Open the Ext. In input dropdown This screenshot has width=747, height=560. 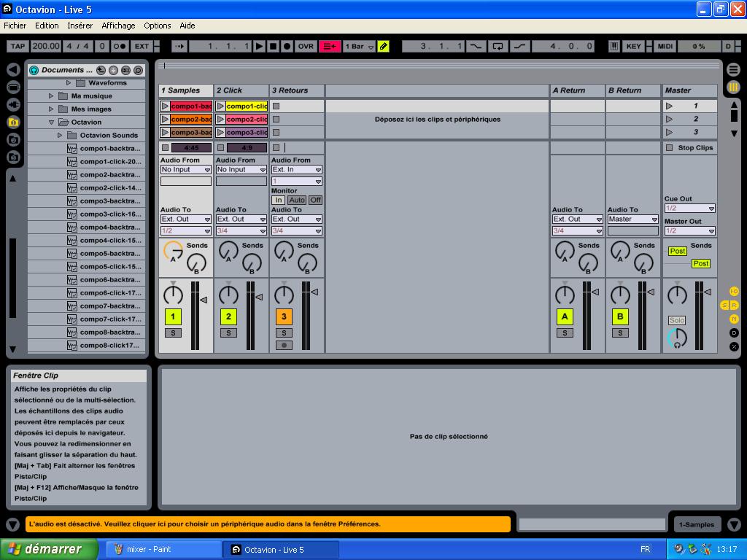coord(297,169)
